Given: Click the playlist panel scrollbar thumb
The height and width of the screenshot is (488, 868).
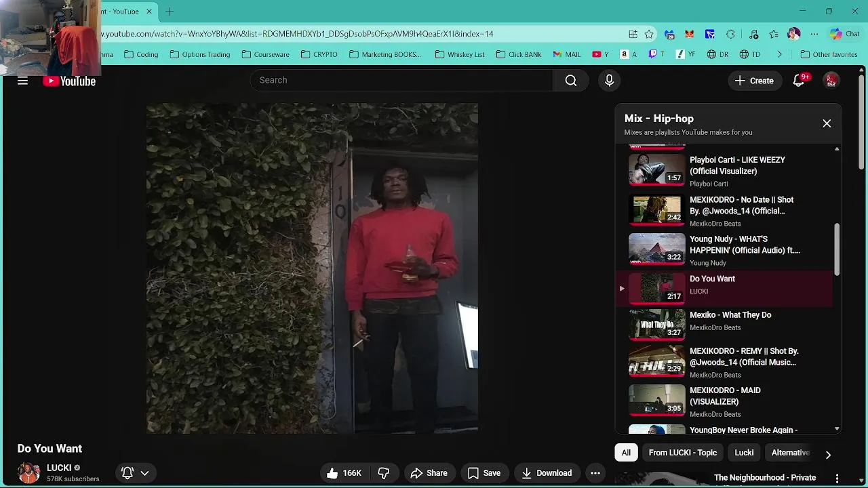Looking at the screenshot, I should [x=837, y=249].
